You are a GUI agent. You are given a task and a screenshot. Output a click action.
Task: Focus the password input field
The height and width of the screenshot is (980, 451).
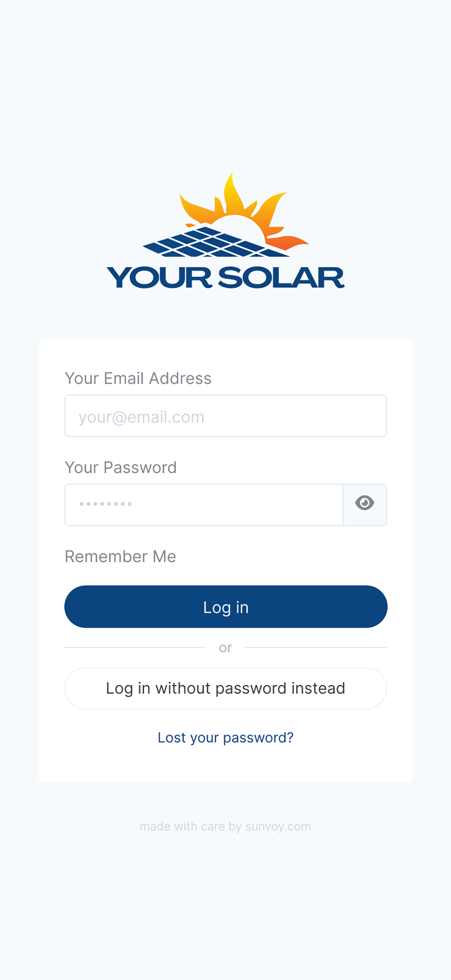point(203,505)
